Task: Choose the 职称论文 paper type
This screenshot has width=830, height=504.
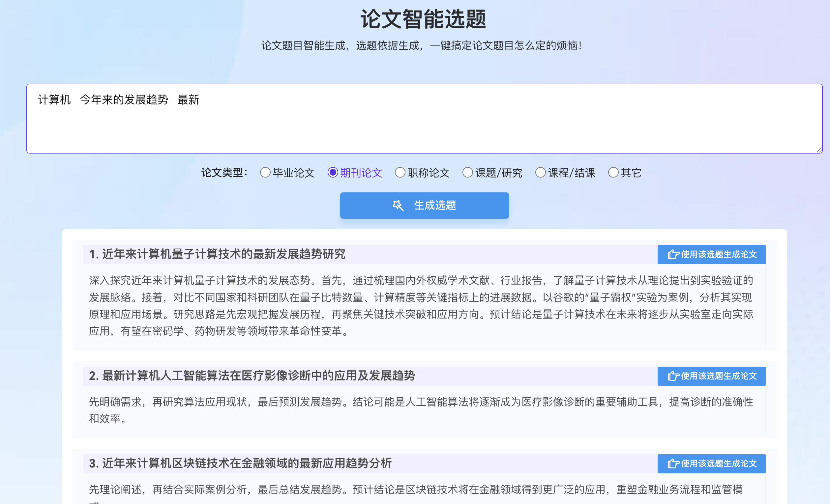Action: pos(400,173)
